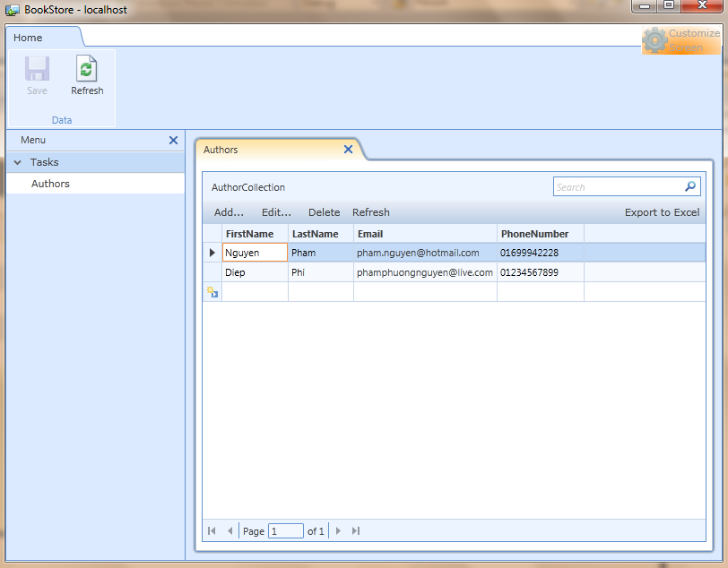
Task: Go to the next page
Action: [x=338, y=531]
